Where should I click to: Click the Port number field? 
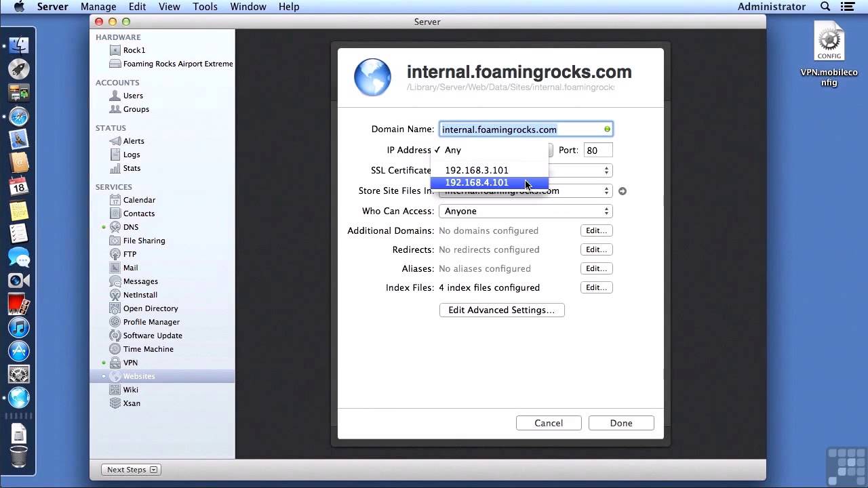pyautogui.click(x=597, y=150)
